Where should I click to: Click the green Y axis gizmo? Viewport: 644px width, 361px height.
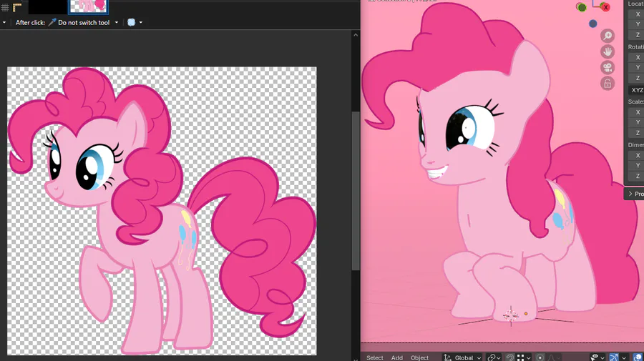(581, 7)
